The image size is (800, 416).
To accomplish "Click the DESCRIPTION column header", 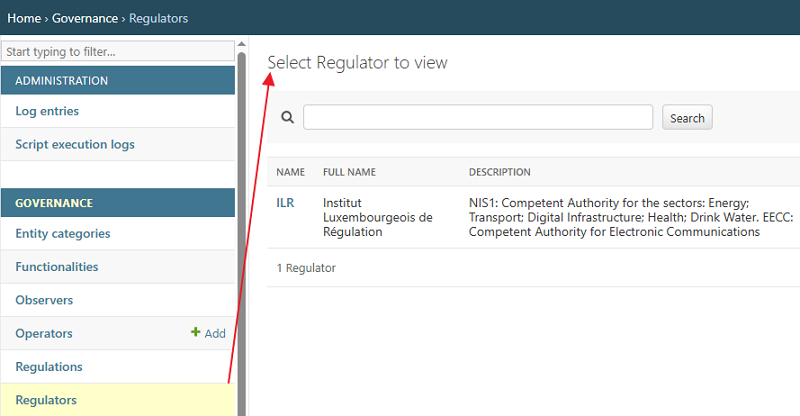I will 499,172.
